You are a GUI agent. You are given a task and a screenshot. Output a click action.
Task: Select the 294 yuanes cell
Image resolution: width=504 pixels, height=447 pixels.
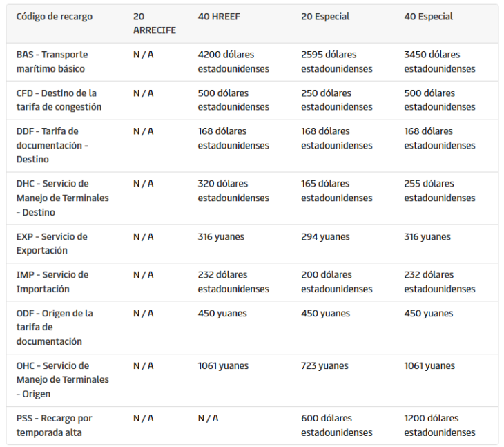[x=325, y=237]
